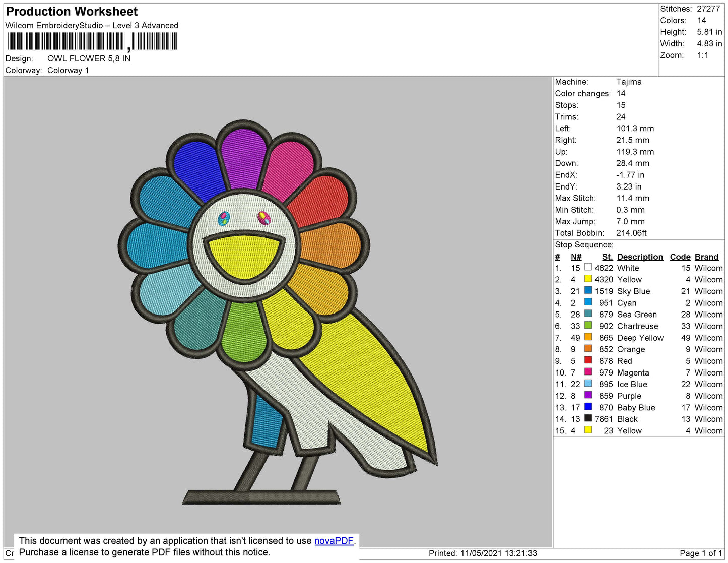Click the Down value "28.4 mm"
Screen dimensions: 728x563
(633, 163)
